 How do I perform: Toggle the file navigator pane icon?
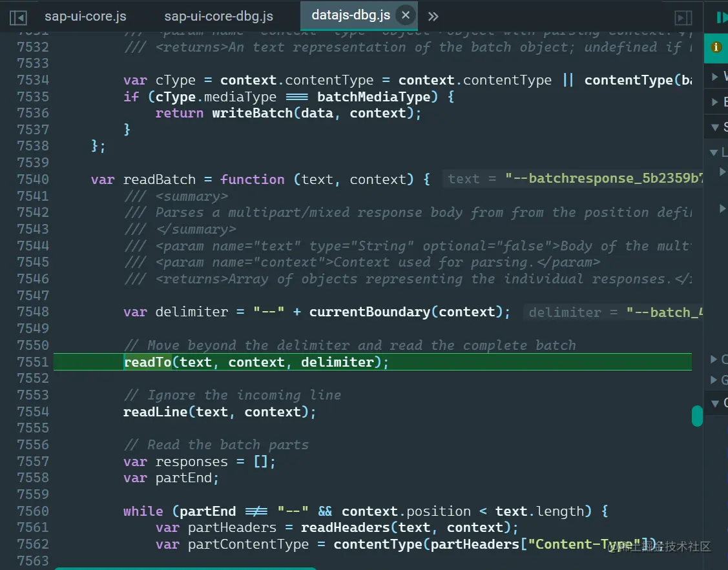(18, 17)
